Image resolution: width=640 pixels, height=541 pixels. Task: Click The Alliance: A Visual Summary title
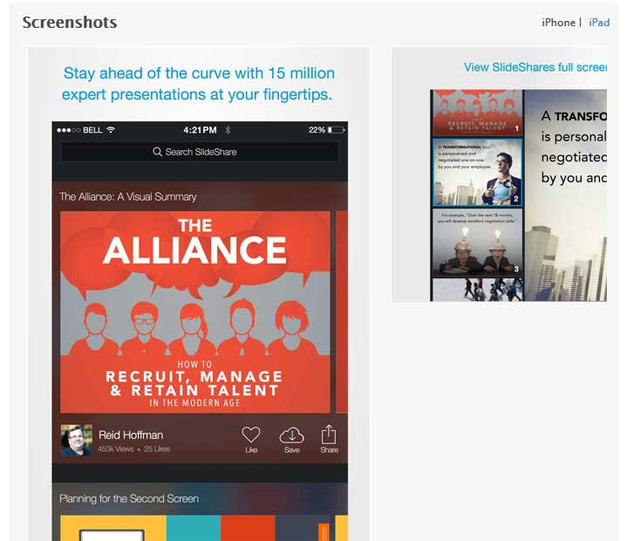[128, 197]
